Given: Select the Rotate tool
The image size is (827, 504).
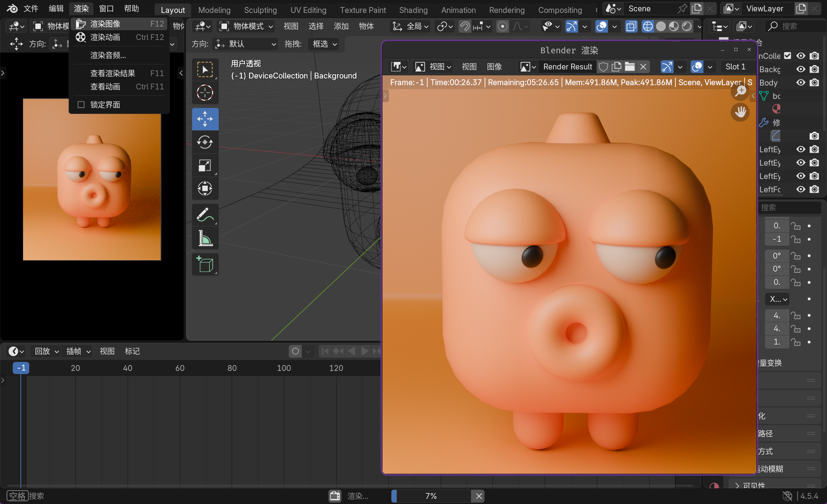Looking at the screenshot, I should tap(205, 142).
